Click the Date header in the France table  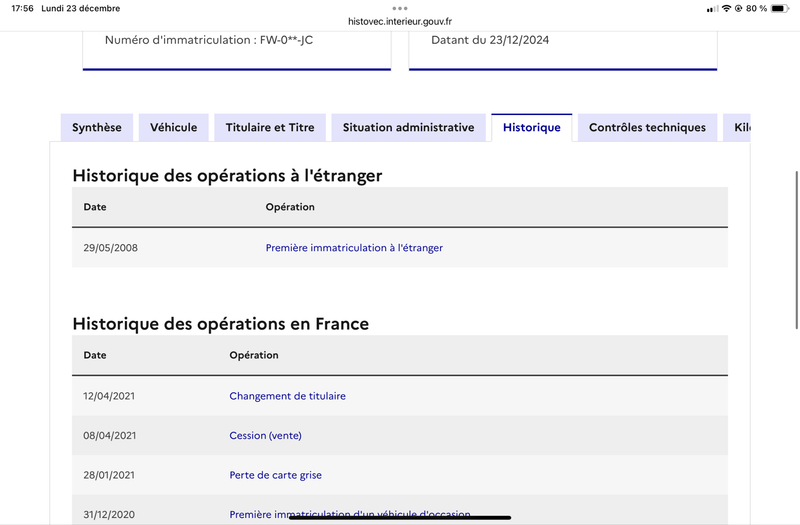95,355
